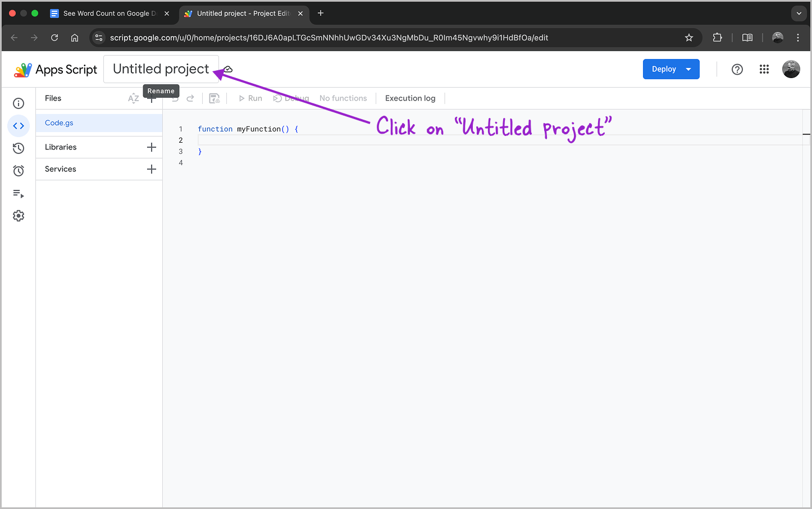Click the Deploy button

(x=663, y=69)
